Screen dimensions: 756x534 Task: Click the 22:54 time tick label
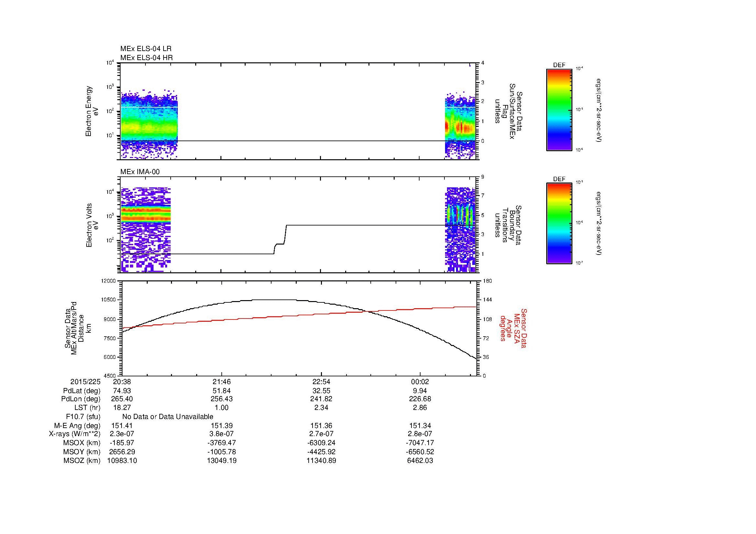(x=321, y=382)
